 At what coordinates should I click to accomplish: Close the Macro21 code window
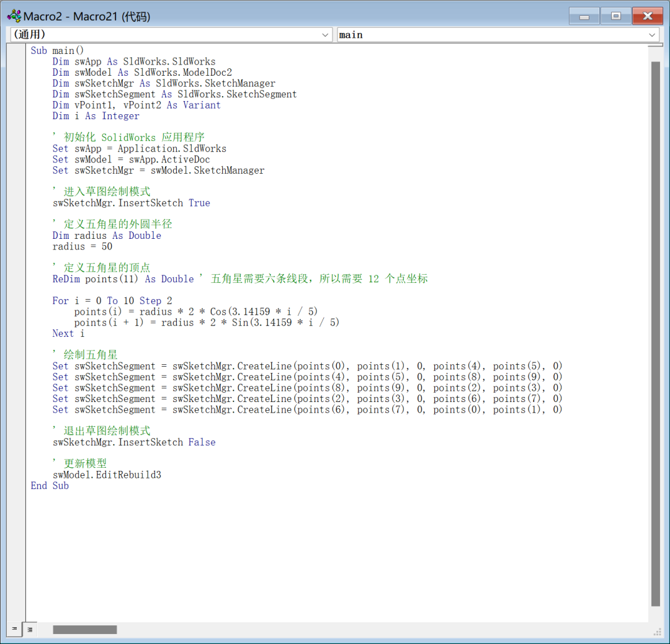pyautogui.click(x=648, y=16)
